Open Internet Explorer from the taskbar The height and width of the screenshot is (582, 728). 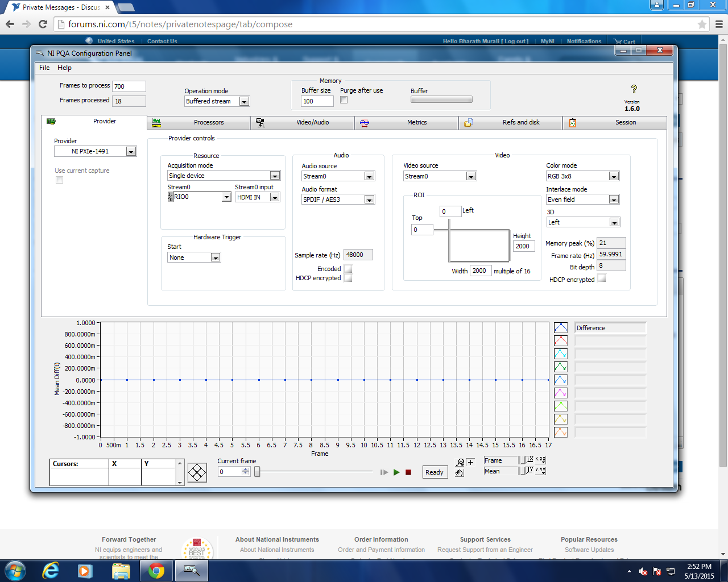[x=51, y=571]
